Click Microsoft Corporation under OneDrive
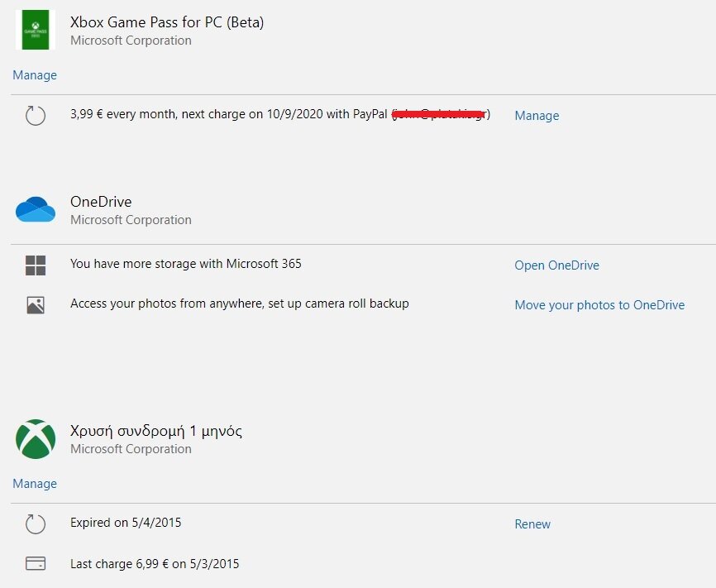This screenshot has width=716, height=588. (131, 220)
